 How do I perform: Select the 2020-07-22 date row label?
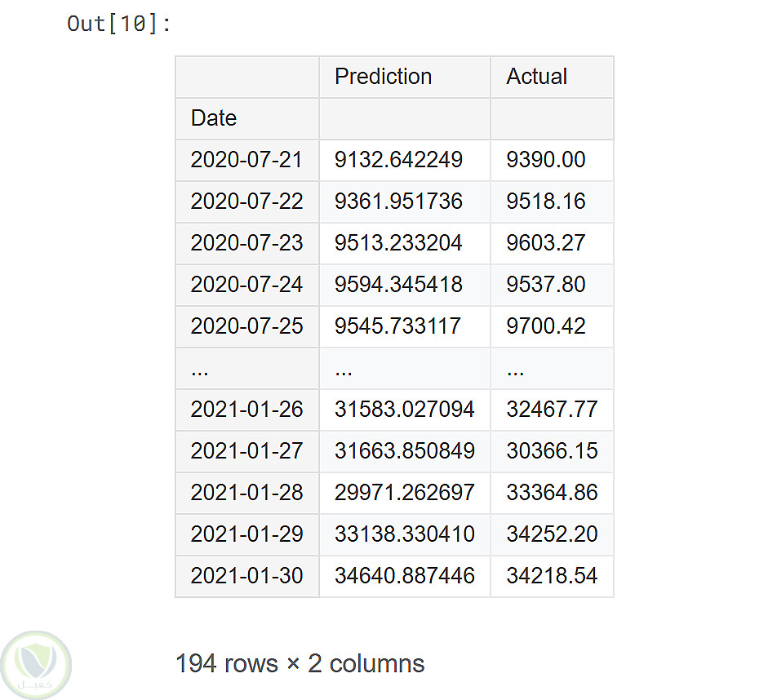click(x=246, y=202)
